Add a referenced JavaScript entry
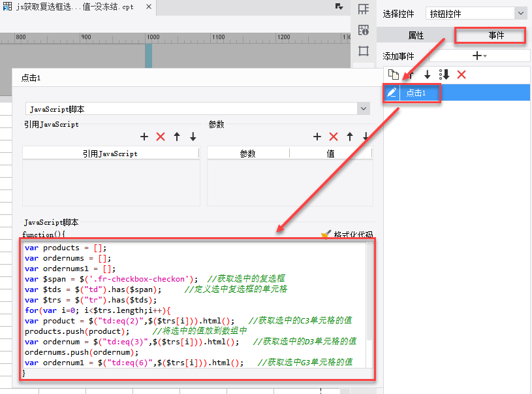 click(144, 137)
